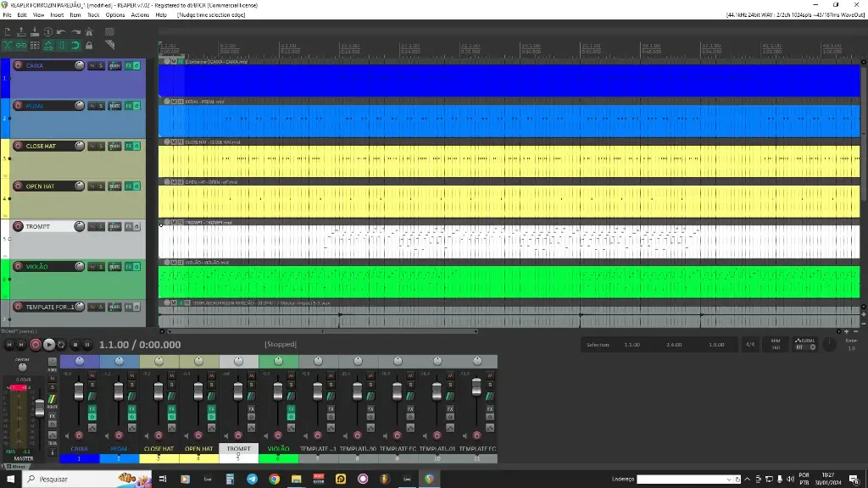The width and height of the screenshot is (868, 488).
Task: Click the 4/4 time signature field
Action: (750, 344)
